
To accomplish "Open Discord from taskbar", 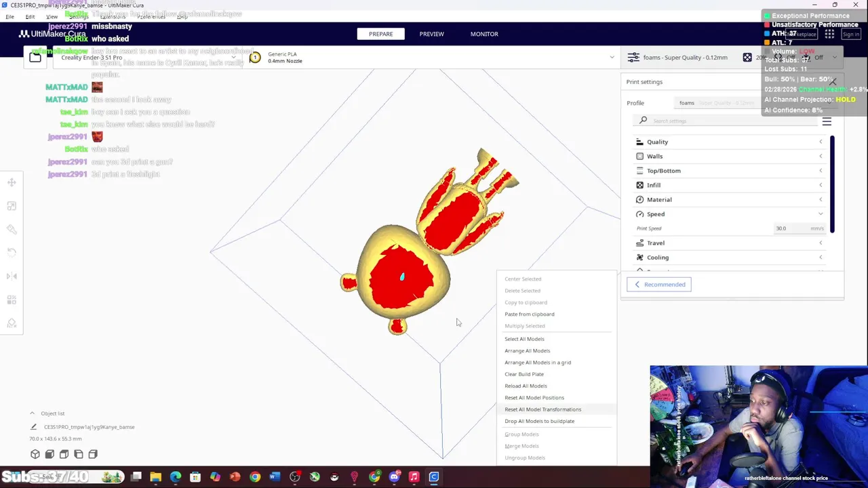I will coord(394,477).
